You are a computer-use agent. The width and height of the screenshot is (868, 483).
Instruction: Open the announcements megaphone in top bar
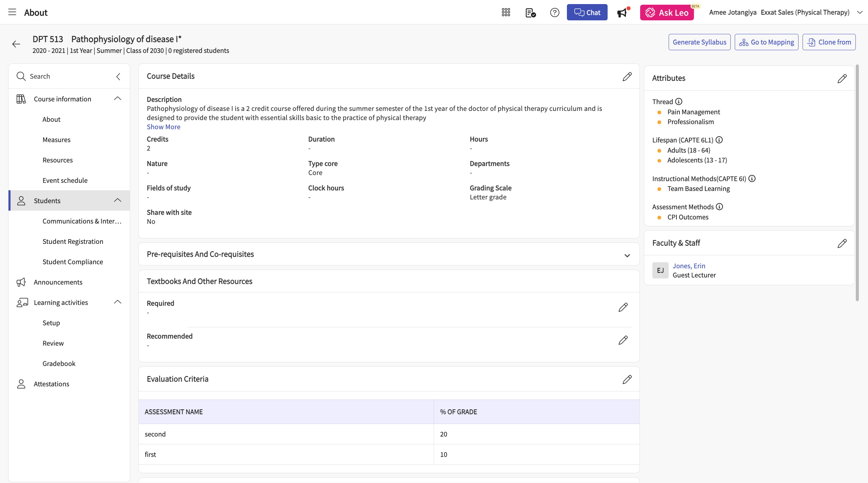[x=623, y=13]
